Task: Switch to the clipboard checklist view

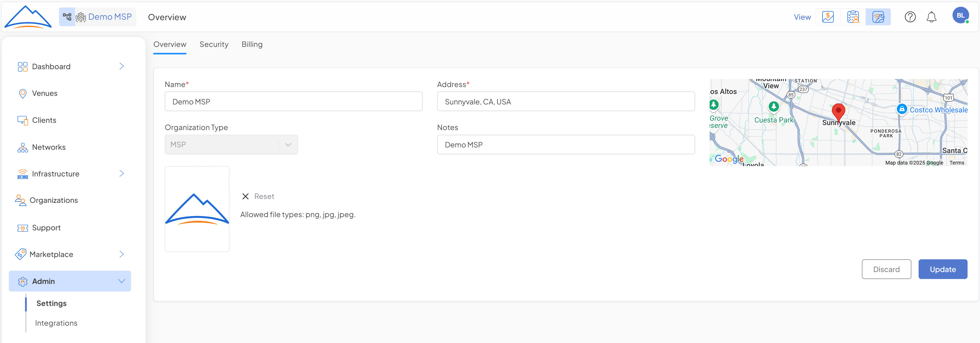Action: point(853,17)
